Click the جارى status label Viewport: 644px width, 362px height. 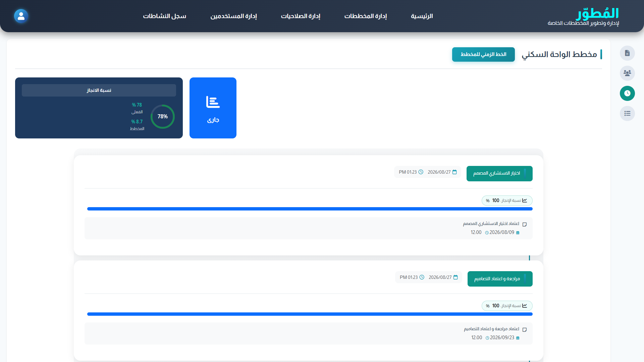click(x=213, y=120)
